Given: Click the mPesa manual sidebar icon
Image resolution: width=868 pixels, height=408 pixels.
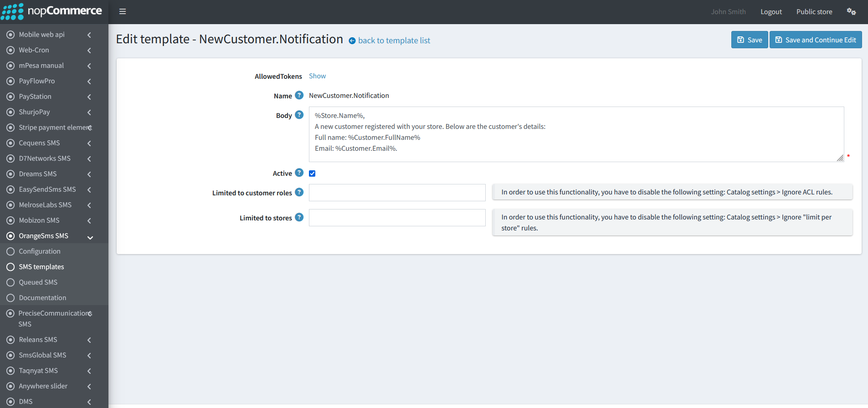Looking at the screenshot, I should (10, 66).
